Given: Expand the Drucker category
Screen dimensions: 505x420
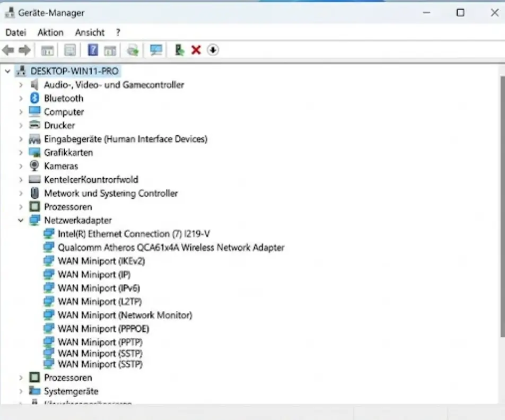Looking at the screenshot, I should [21, 126].
